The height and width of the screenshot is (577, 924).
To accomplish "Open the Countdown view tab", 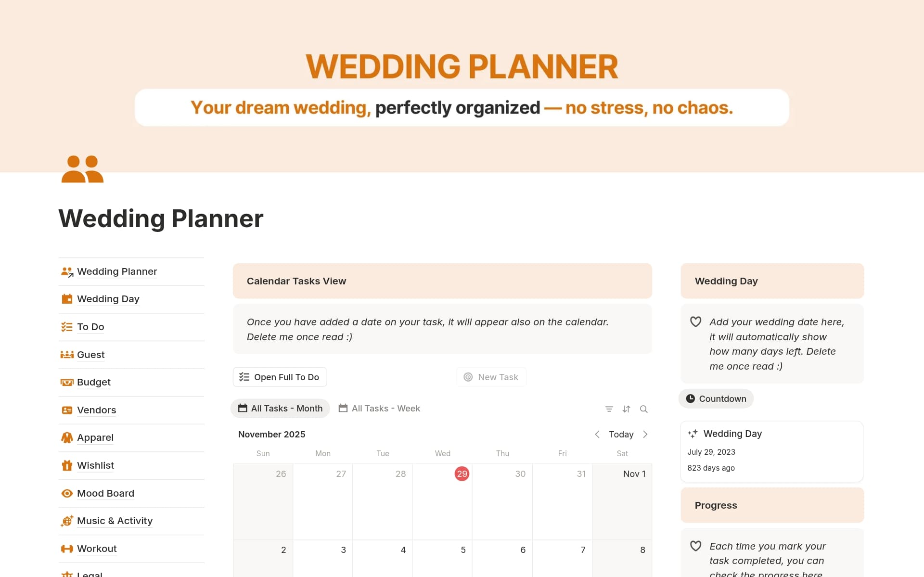I will [x=716, y=399].
